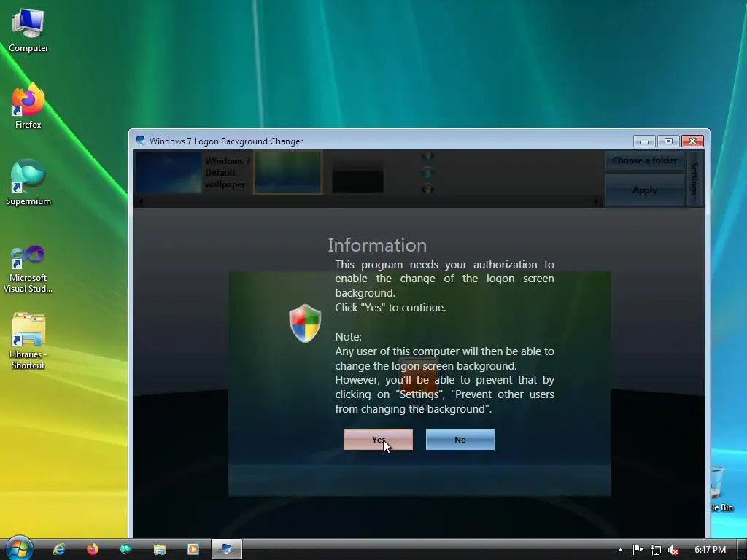Screen dimensions: 747x560
Task: Open the network tray icon
Action: [656, 550]
